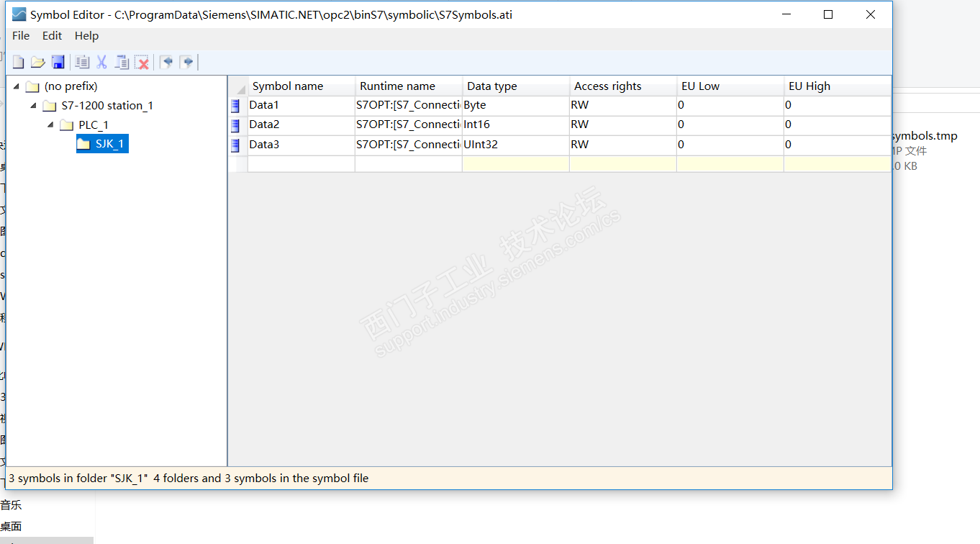Click the empty Runtime name cell below Data3
The width and height of the screenshot is (980, 544).
coord(409,164)
